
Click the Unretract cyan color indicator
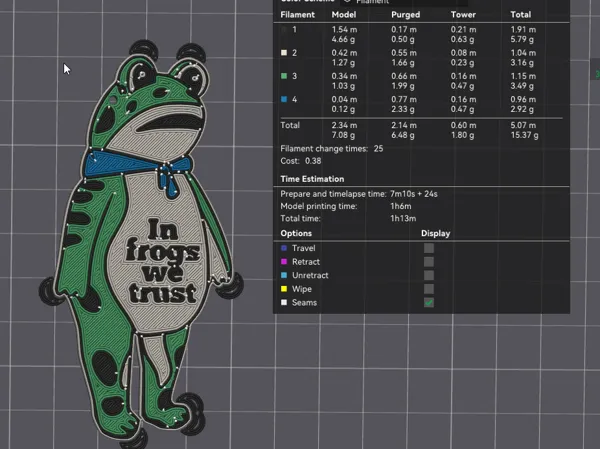pyautogui.click(x=284, y=275)
